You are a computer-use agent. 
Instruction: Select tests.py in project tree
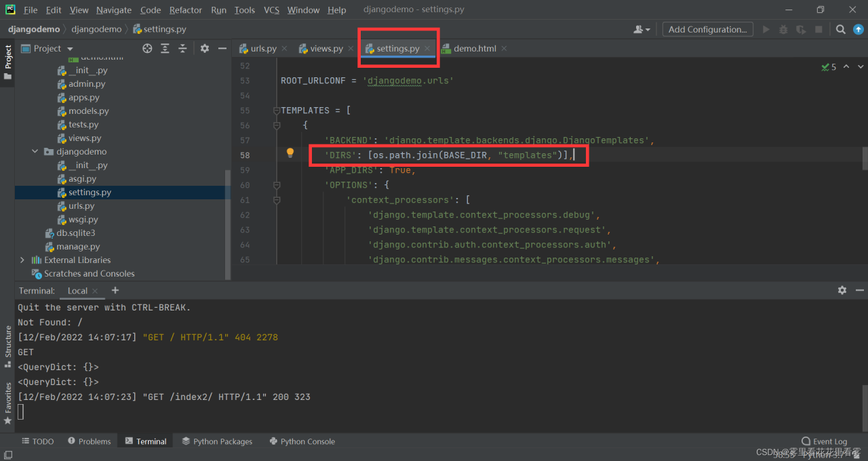point(83,124)
